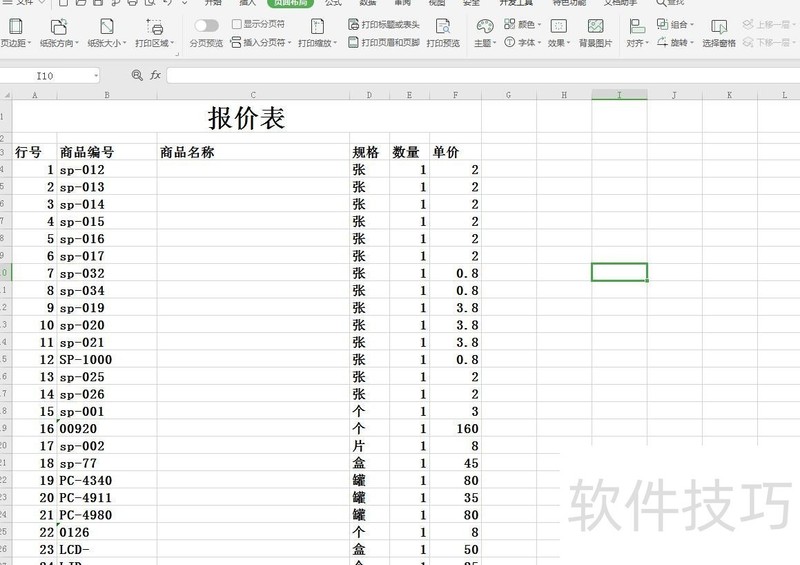Click the 行号 header cell
This screenshot has width=800, height=565.
35,152
